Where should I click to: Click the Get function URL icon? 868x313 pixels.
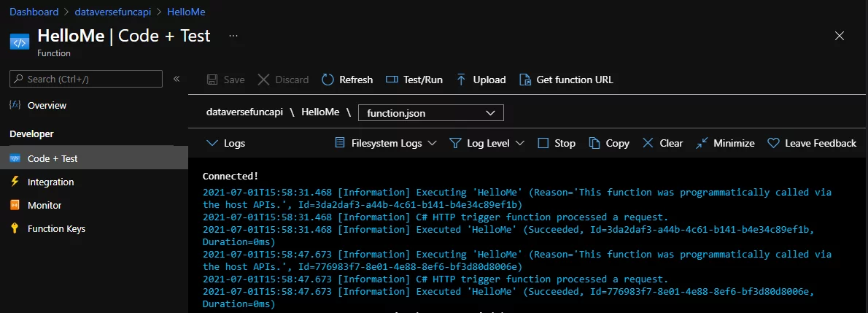524,80
